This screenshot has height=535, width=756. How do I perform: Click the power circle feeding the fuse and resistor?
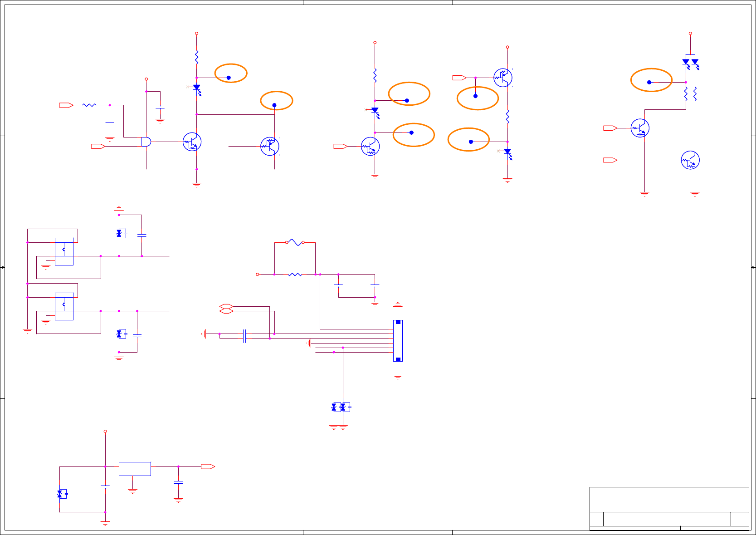tap(257, 274)
